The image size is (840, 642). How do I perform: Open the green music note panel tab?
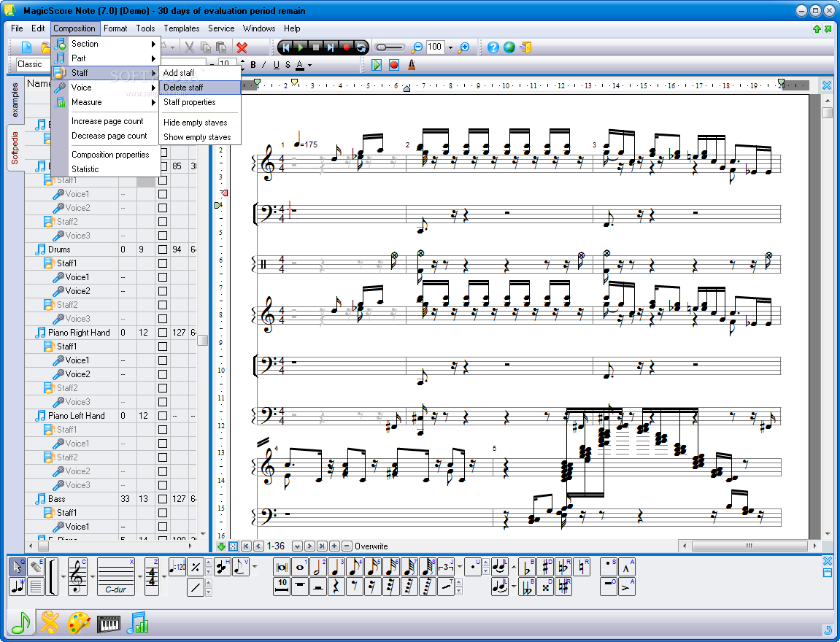21,622
